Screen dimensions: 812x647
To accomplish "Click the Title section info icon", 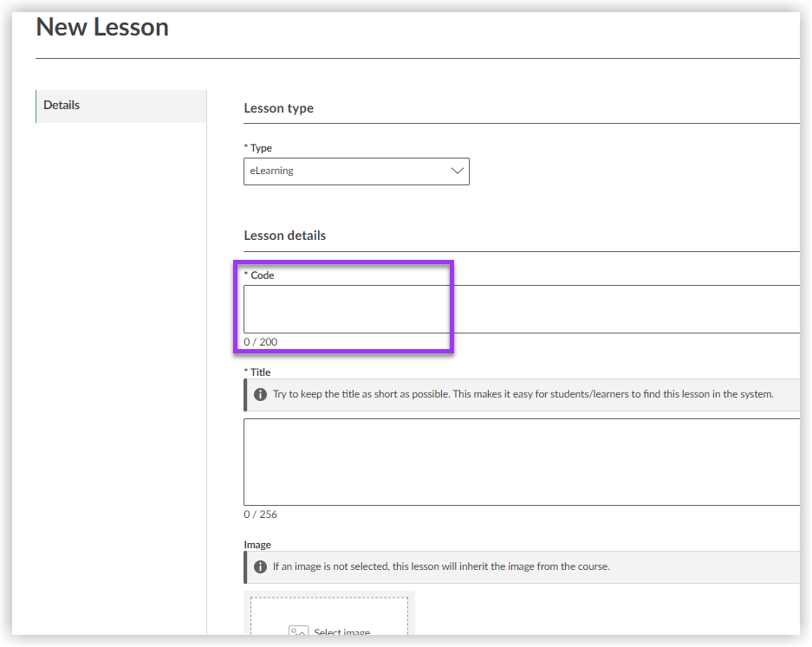I will pyautogui.click(x=260, y=394).
